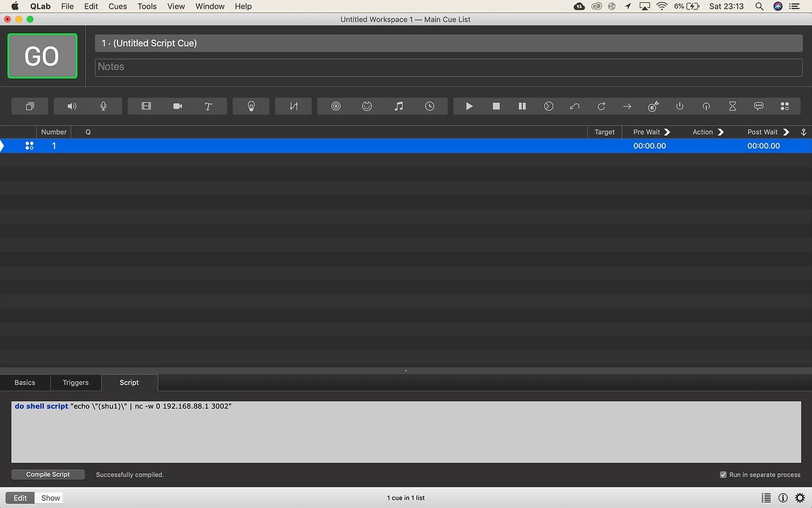The height and width of the screenshot is (508, 812).
Task: Add a new Light cue
Action: pyautogui.click(x=251, y=106)
